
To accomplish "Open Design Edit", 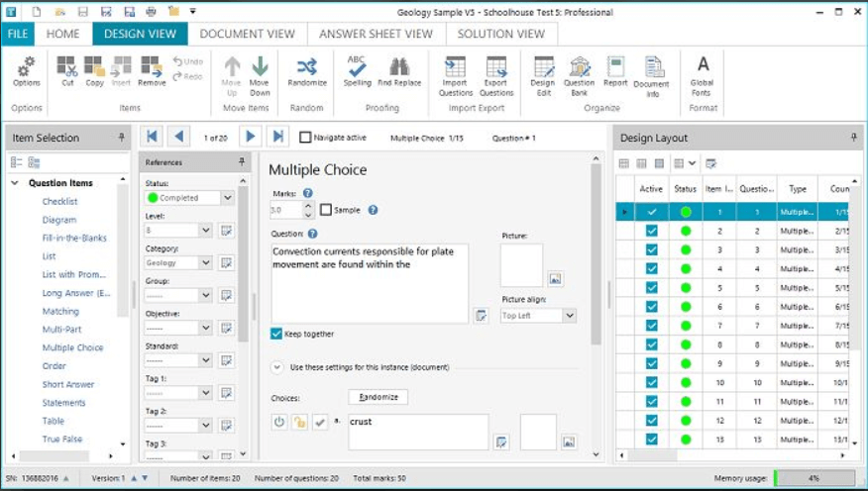I will 543,77.
